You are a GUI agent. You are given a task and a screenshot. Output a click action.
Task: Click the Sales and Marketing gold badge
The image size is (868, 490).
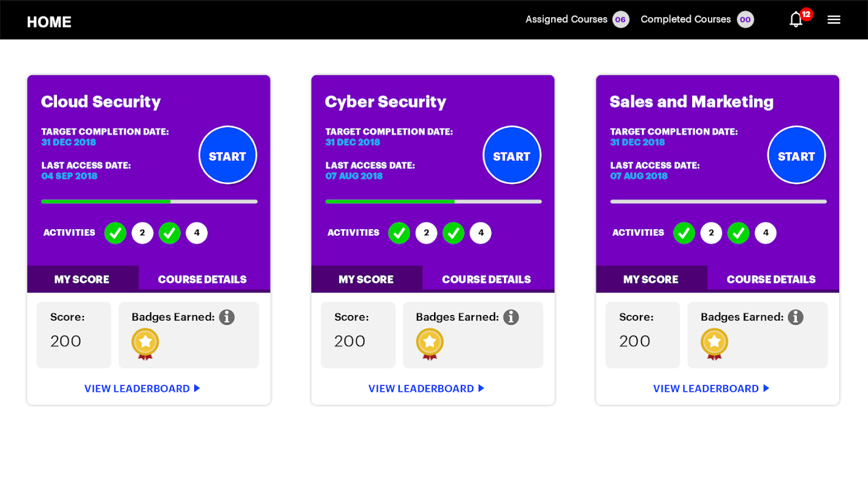point(714,344)
